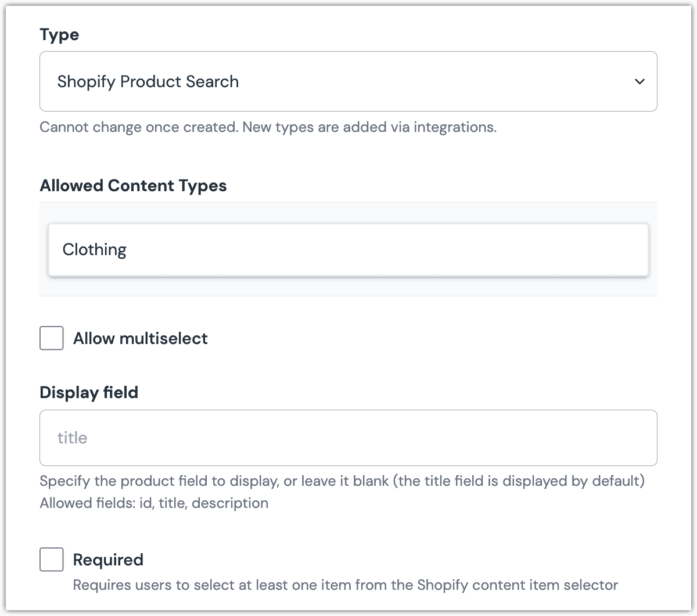Click the Shopify content selector description text
The width and height of the screenshot is (697, 616).
(345, 585)
